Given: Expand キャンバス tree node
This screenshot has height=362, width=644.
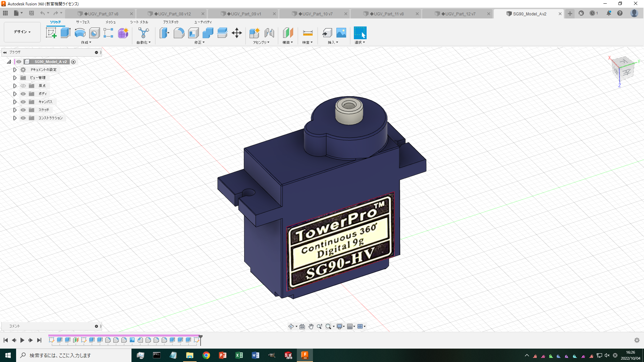Looking at the screenshot, I should pos(15,102).
